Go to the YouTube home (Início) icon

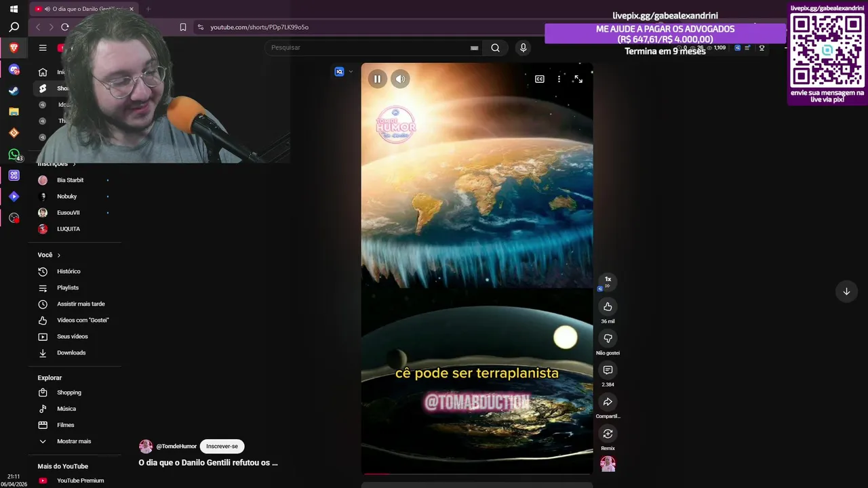[43, 72]
